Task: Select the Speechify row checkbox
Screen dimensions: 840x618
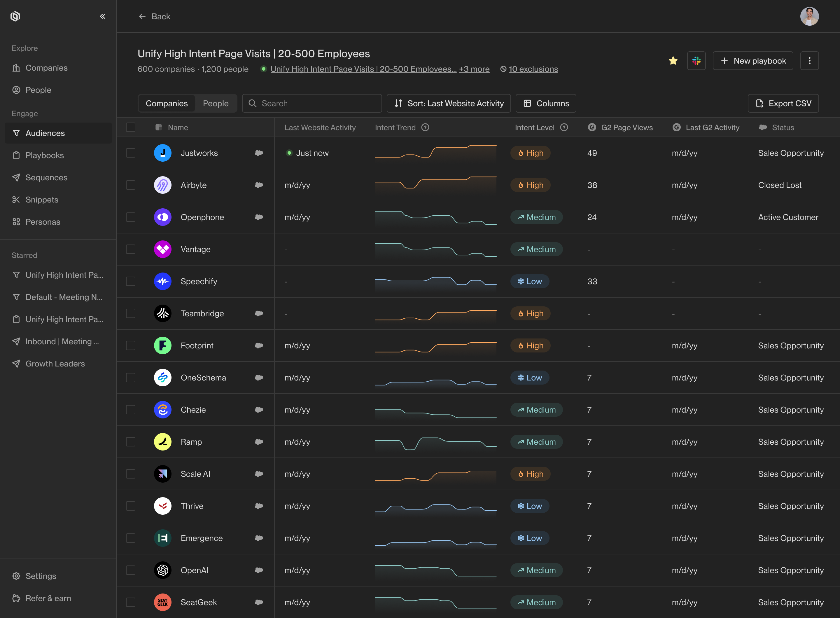Action: 130,281
